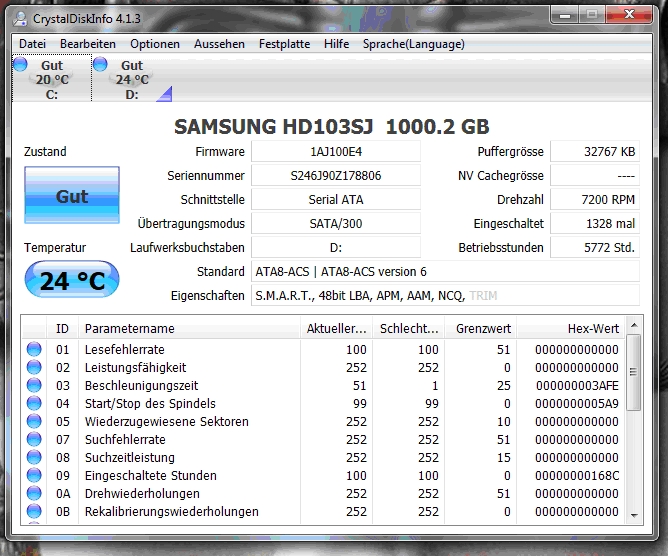
Task: Open the Hilfe menu
Action: click(337, 44)
